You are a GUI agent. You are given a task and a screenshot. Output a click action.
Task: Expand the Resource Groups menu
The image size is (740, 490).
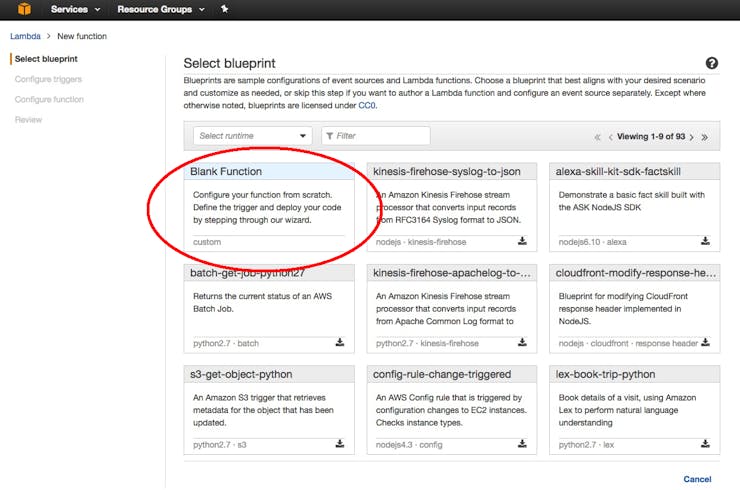pyautogui.click(x=161, y=9)
